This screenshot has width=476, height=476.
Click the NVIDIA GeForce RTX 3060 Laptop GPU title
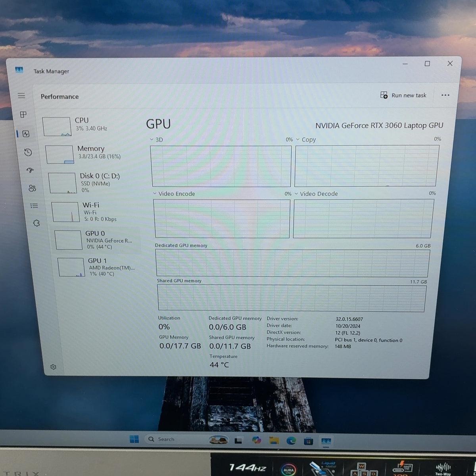(379, 125)
